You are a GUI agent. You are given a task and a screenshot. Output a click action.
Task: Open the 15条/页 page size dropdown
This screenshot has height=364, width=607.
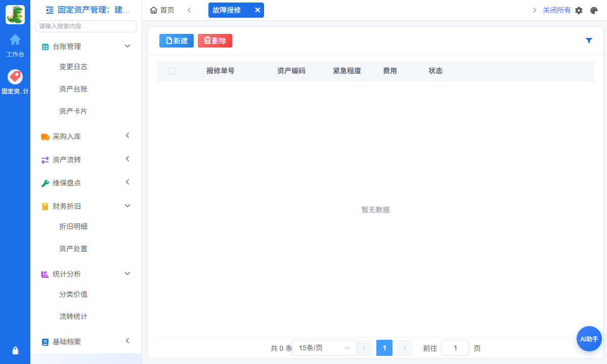point(324,348)
